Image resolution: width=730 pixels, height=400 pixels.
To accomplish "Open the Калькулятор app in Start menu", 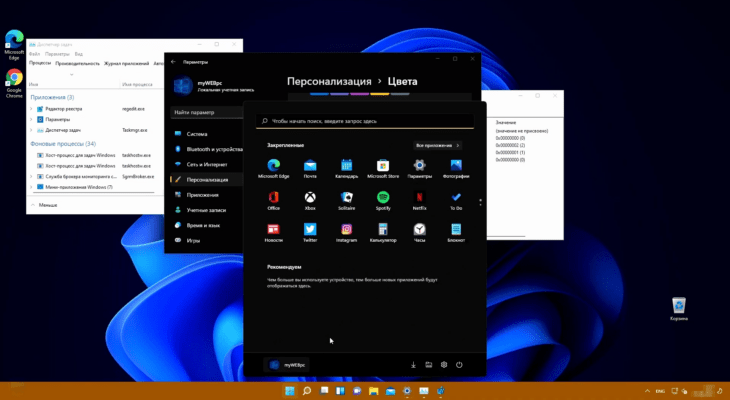I will click(x=383, y=232).
